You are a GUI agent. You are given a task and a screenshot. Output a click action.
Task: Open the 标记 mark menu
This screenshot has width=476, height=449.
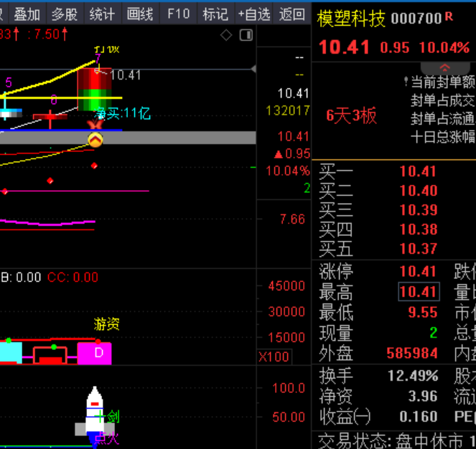point(215,14)
